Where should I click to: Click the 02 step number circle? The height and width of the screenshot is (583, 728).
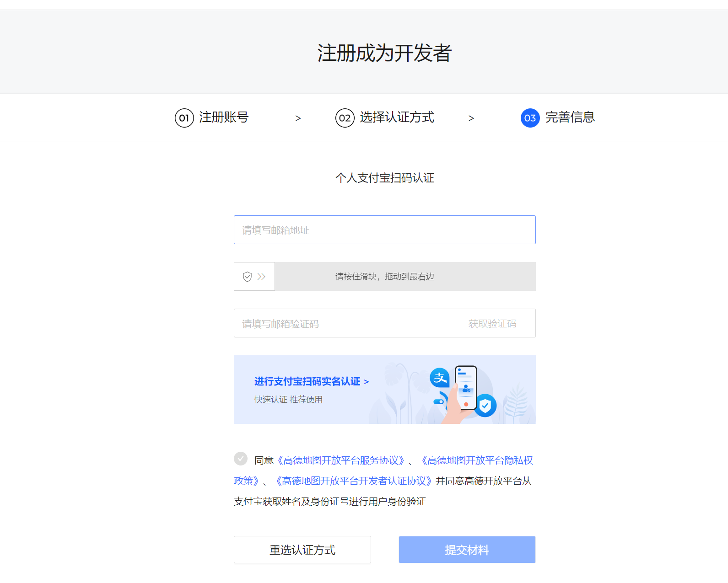(345, 118)
